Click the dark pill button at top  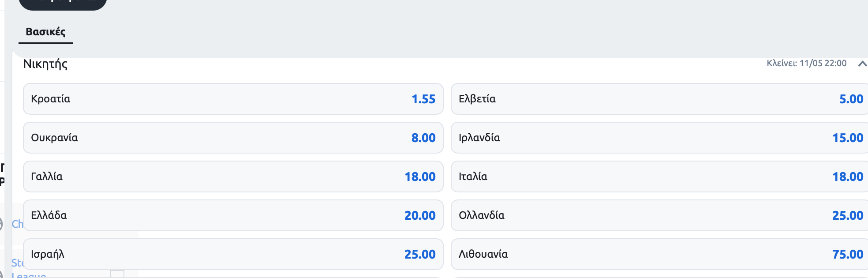click(x=63, y=4)
